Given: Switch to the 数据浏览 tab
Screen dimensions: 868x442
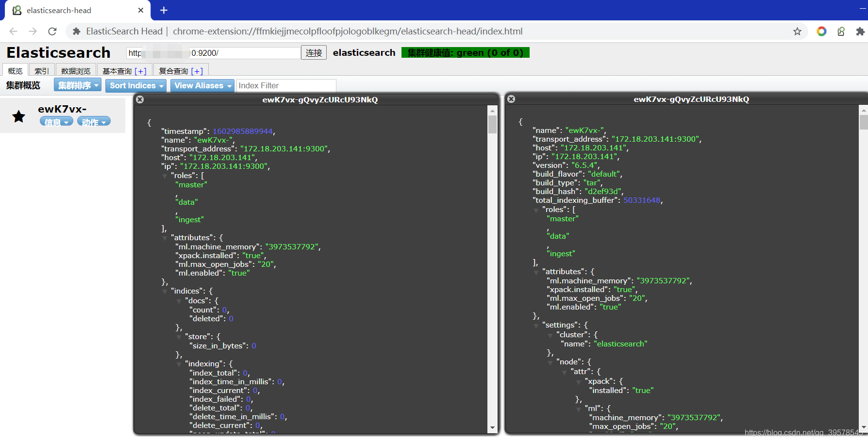Looking at the screenshot, I should point(76,71).
